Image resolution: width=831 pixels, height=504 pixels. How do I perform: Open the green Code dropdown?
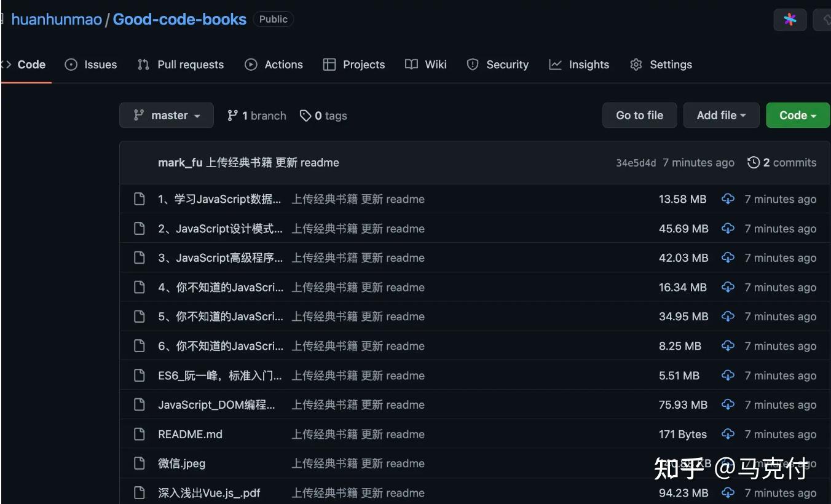(x=797, y=115)
